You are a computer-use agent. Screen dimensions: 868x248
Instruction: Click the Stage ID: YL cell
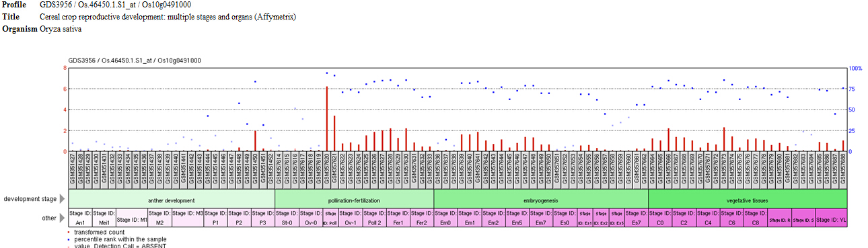point(831,218)
